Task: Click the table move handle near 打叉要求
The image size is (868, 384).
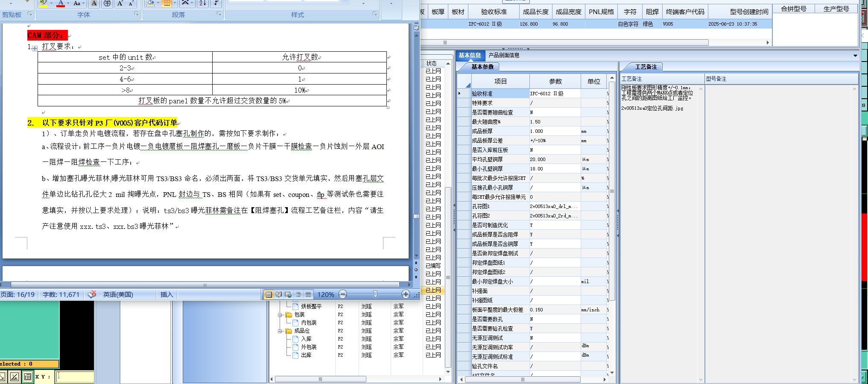Action: (35, 48)
